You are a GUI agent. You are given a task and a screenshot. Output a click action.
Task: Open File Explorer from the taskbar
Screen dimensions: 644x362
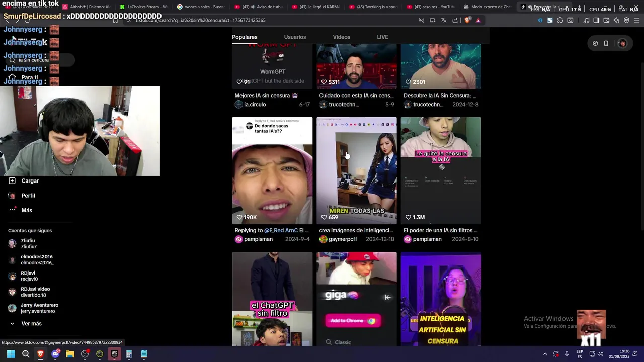(x=70, y=354)
